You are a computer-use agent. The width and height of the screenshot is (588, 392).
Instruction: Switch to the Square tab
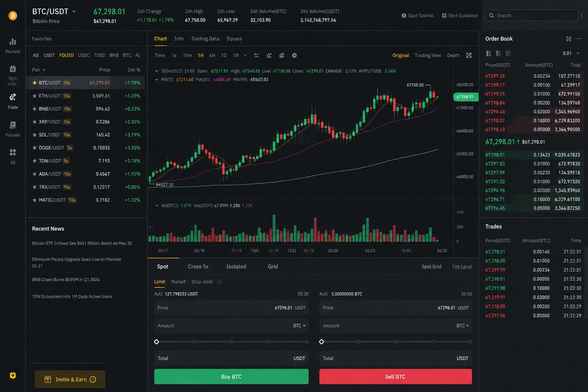click(x=234, y=39)
